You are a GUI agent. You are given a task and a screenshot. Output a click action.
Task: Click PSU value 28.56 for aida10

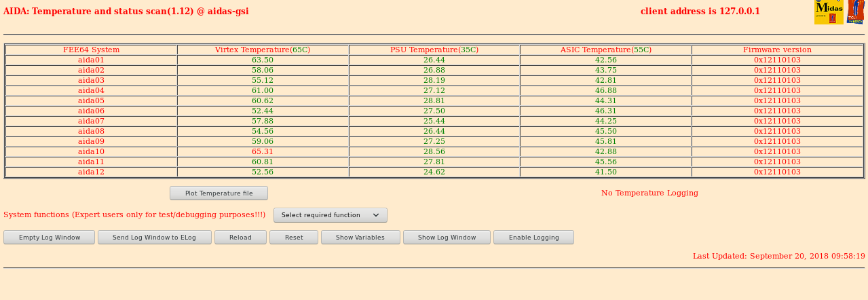coord(434,151)
